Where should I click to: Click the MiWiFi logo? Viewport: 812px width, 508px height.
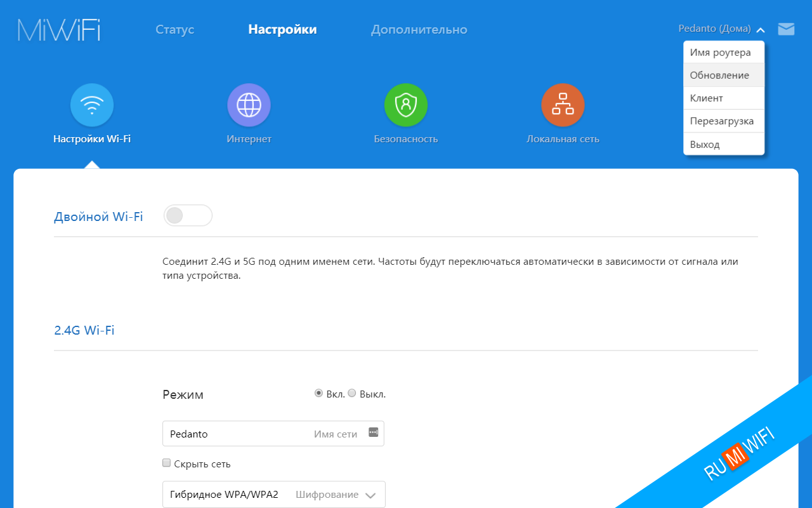click(x=59, y=30)
